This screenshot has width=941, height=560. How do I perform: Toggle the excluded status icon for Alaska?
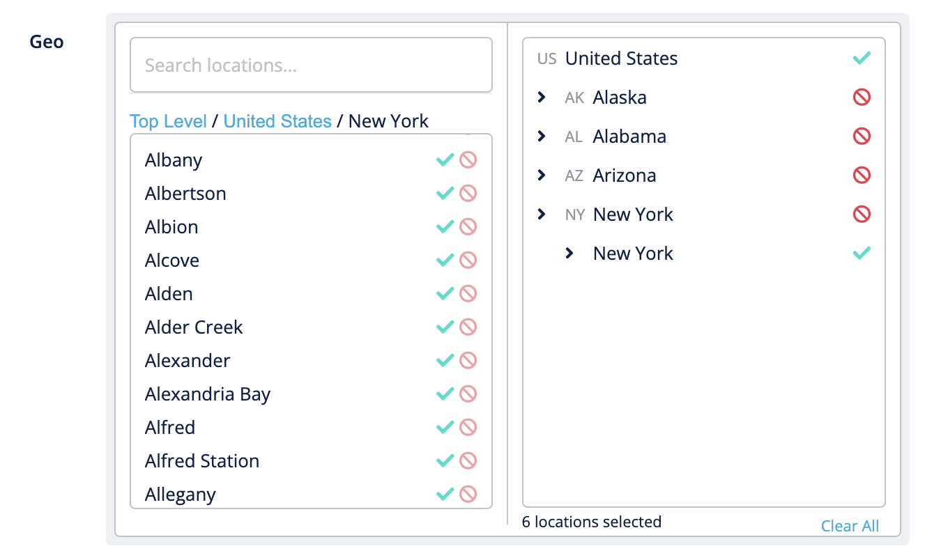coord(862,98)
